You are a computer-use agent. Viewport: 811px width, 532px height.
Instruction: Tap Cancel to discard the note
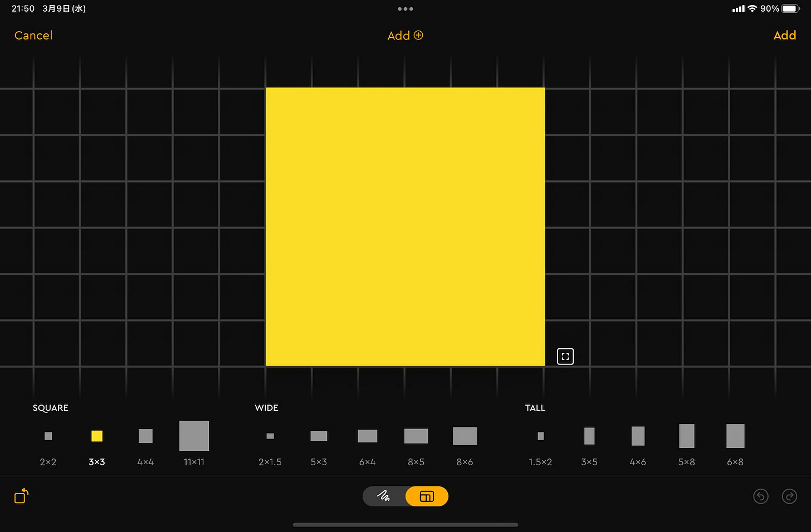[33, 36]
